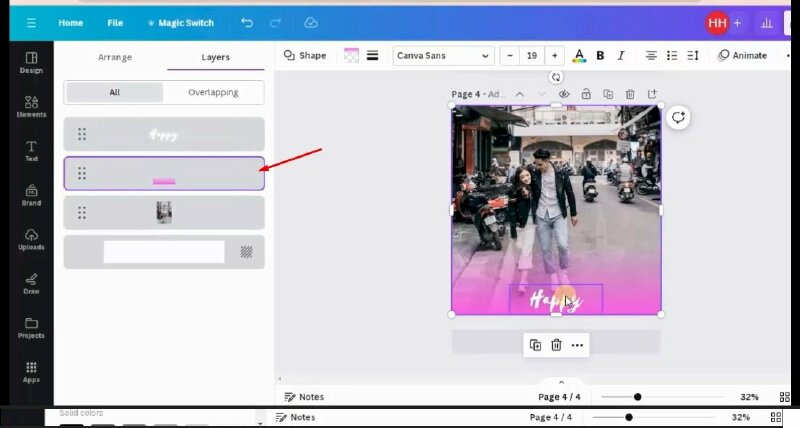Select the Draw tool in sidebar
The height and width of the screenshot is (428, 800).
31,283
